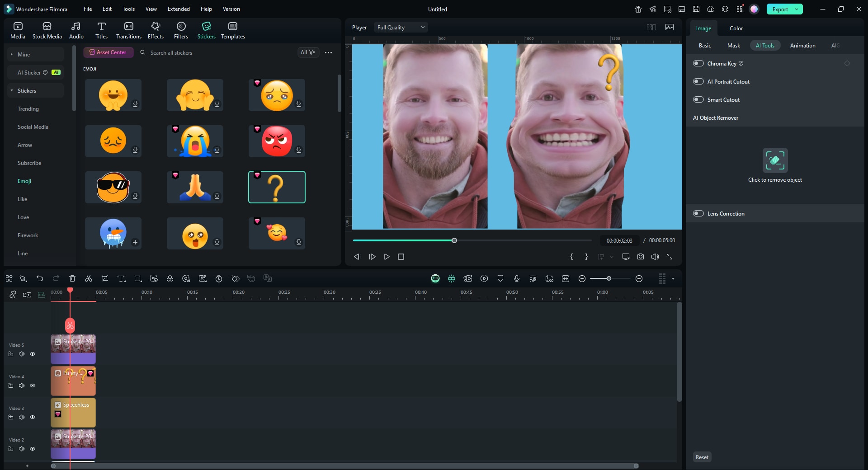Click the text tool in timeline toolbar
Image resolution: width=868 pixels, height=470 pixels.
tap(121, 278)
